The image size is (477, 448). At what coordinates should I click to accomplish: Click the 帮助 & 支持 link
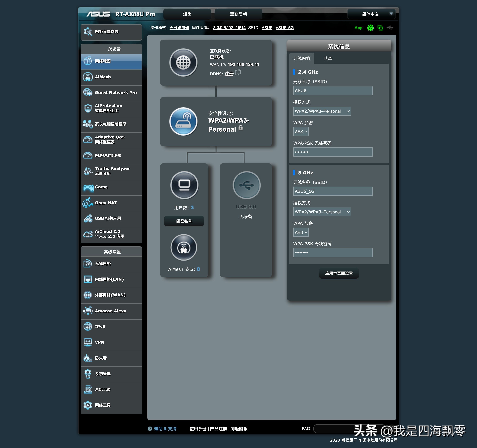[165, 429]
